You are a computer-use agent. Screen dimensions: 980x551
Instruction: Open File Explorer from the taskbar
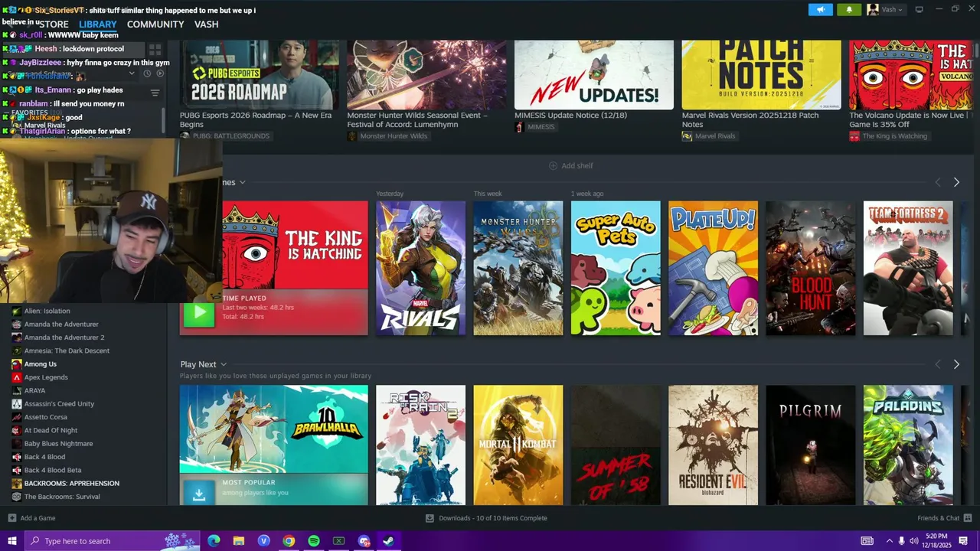(x=239, y=541)
